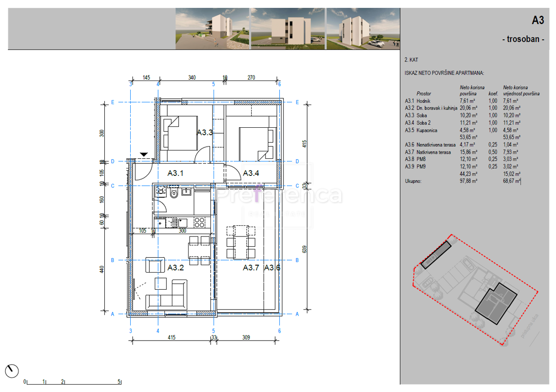Click the '2. KAT' floor label

tap(411, 60)
